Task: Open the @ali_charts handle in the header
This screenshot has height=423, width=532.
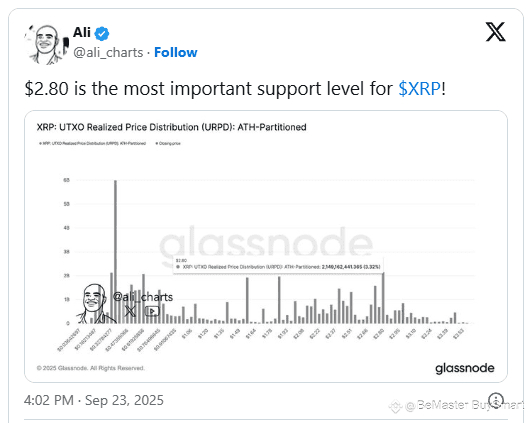Action: (108, 53)
